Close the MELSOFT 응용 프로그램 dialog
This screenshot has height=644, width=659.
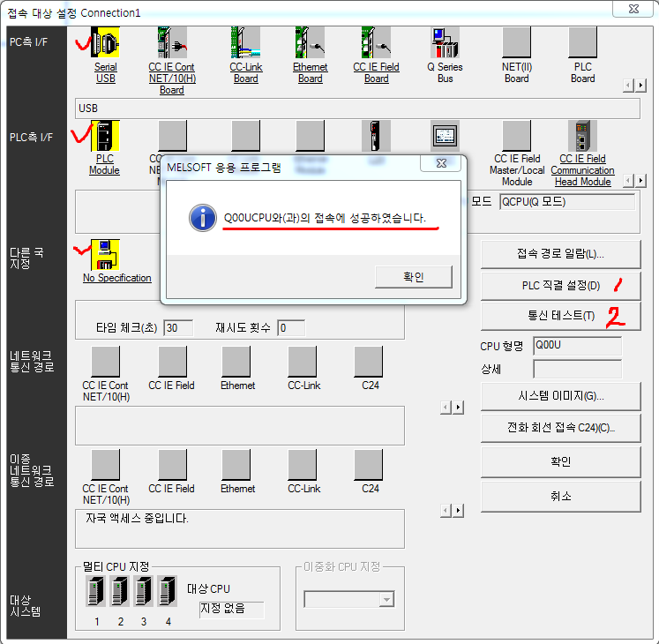pos(441,163)
